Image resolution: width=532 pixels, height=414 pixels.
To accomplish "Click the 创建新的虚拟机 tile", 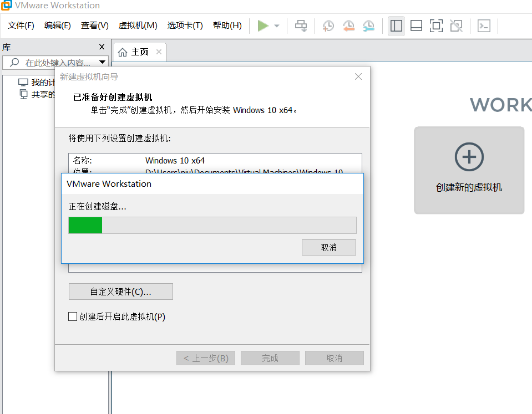I will point(469,170).
